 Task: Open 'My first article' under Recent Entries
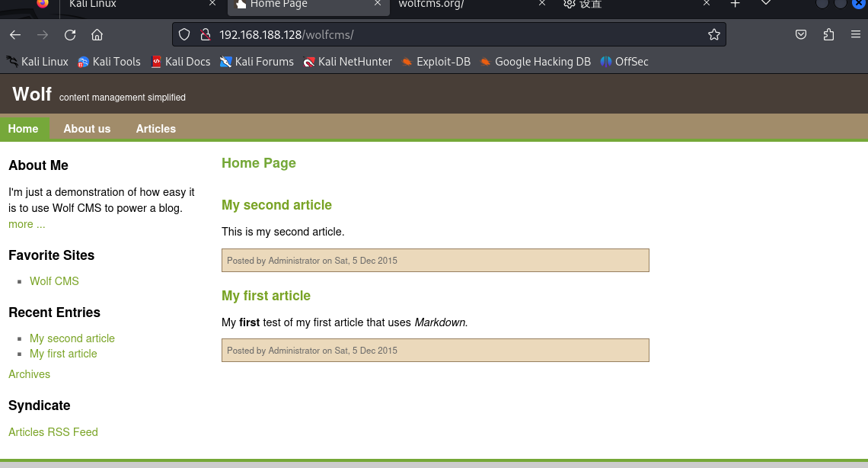tap(63, 354)
